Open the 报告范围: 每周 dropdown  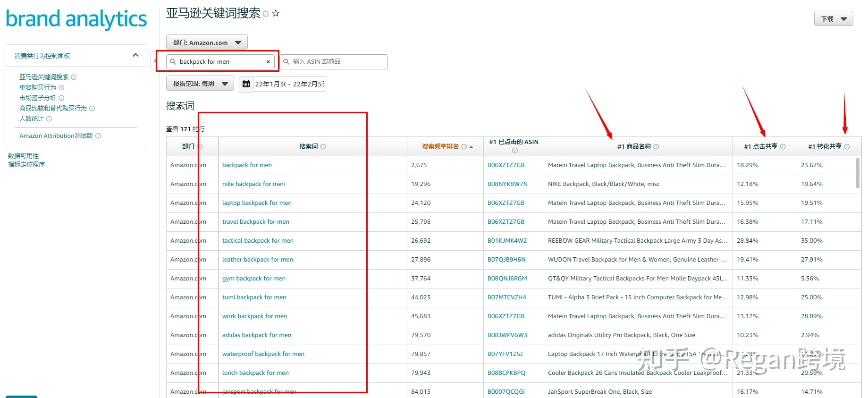[x=200, y=84]
